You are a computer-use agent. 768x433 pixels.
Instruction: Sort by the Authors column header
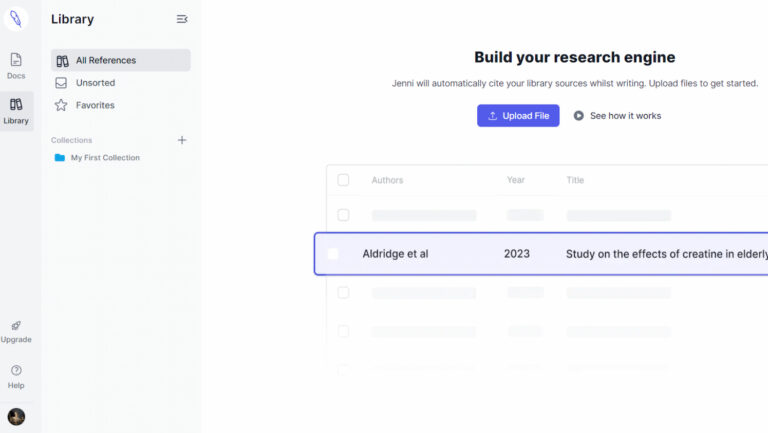387,180
